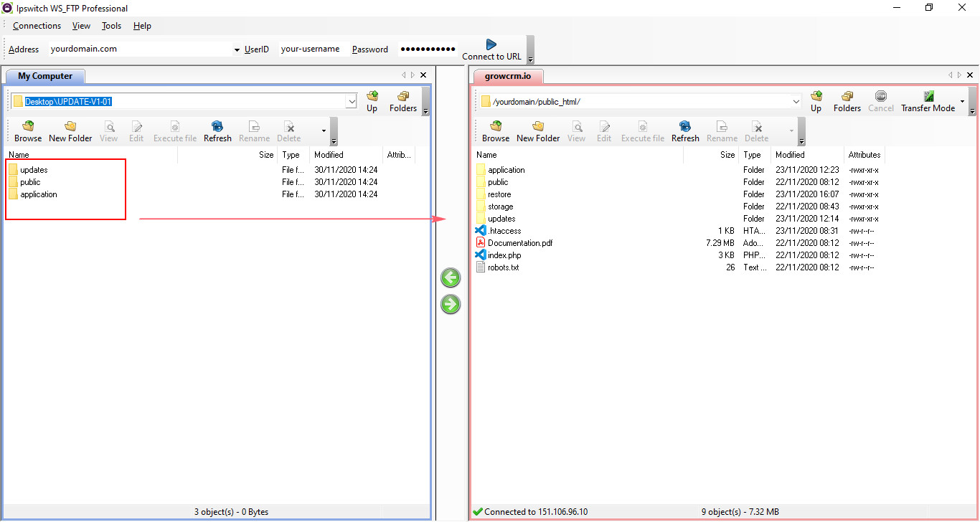980x522 pixels.
Task: Expand the Address dropdown arrow
Action: pos(237,50)
